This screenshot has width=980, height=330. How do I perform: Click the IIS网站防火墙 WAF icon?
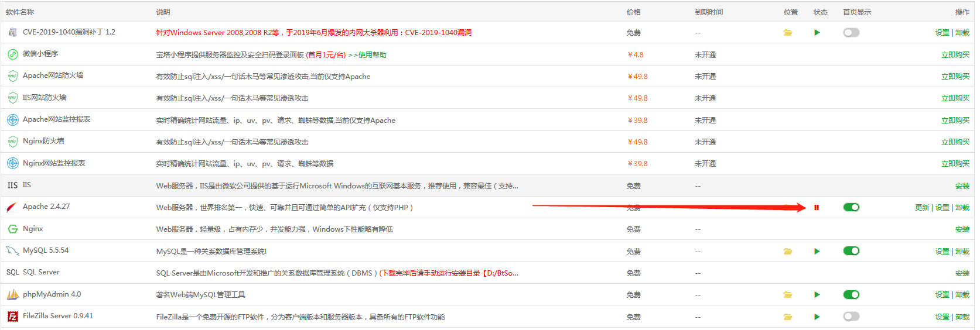(12, 98)
